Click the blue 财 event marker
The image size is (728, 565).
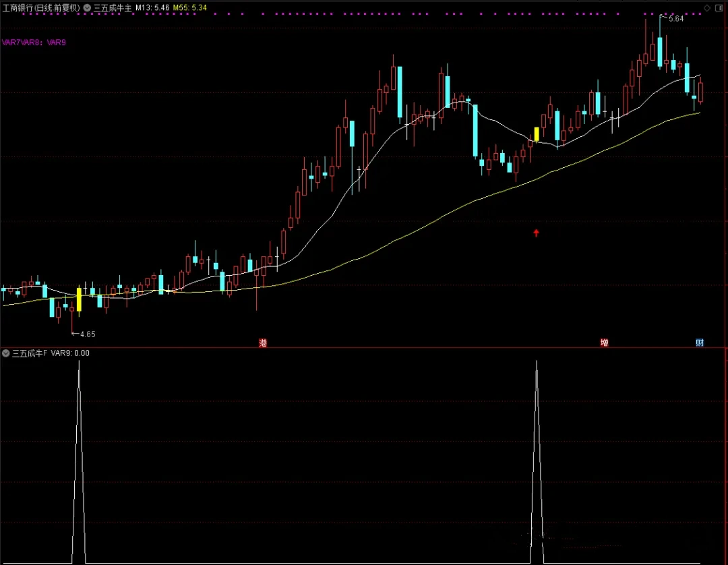click(x=700, y=343)
